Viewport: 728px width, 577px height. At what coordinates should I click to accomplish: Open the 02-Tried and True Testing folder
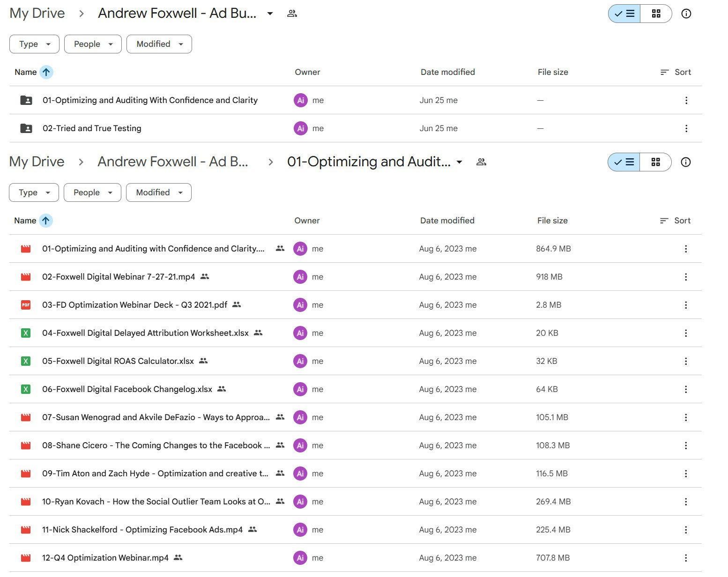pos(92,128)
